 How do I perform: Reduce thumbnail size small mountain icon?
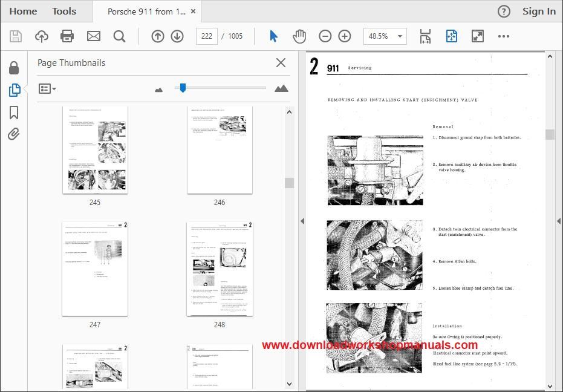tap(158, 90)
